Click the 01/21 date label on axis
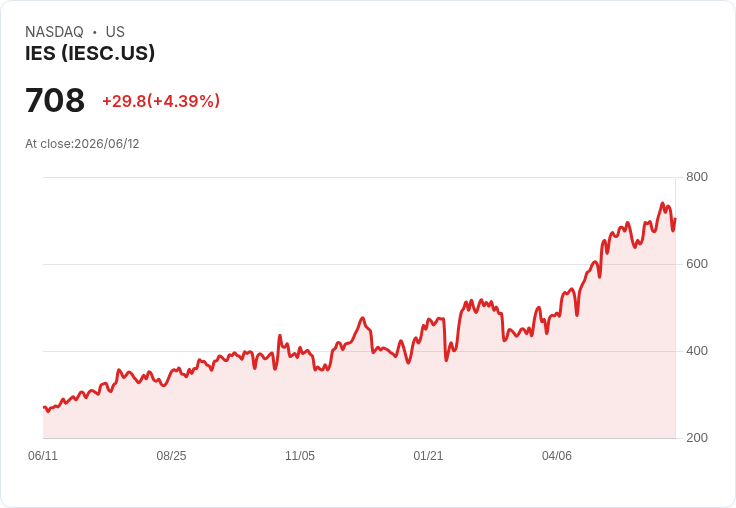 click(428, 455)
